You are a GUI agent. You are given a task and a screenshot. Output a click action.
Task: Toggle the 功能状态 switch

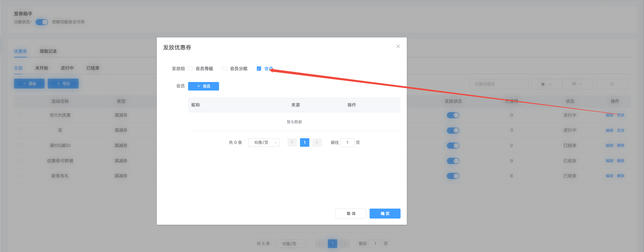42,22
